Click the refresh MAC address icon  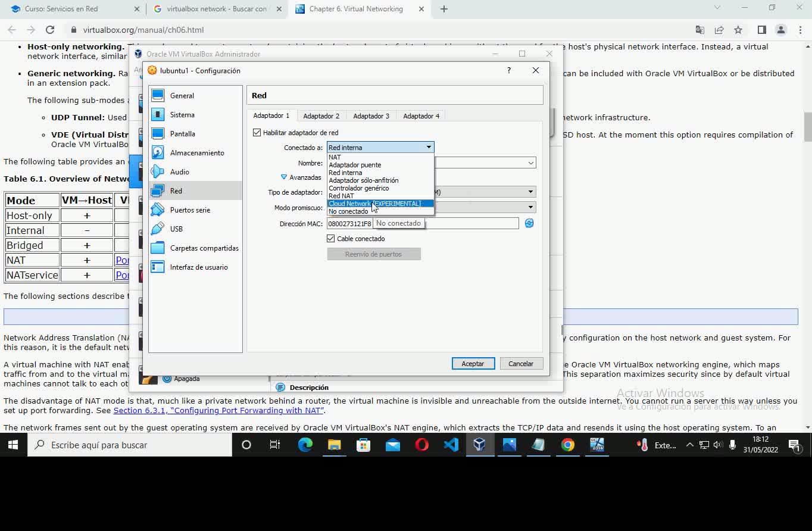529,223
